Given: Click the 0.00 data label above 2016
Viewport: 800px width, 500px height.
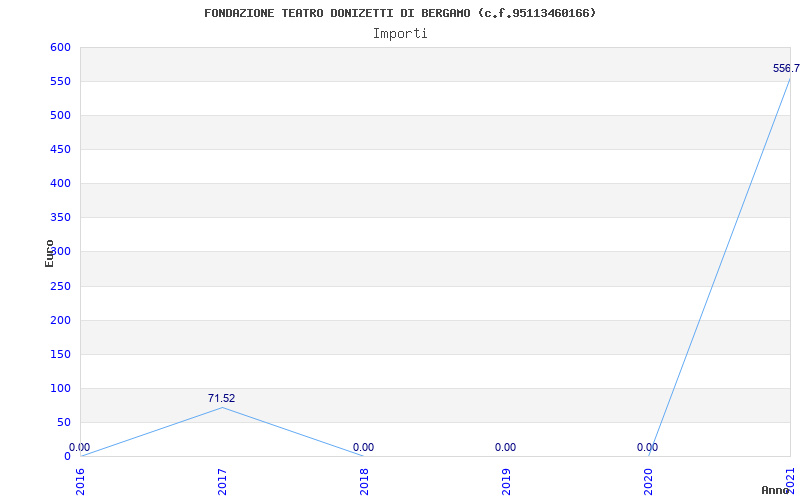Looking at the screenshot, I should (x=80, y=447).
